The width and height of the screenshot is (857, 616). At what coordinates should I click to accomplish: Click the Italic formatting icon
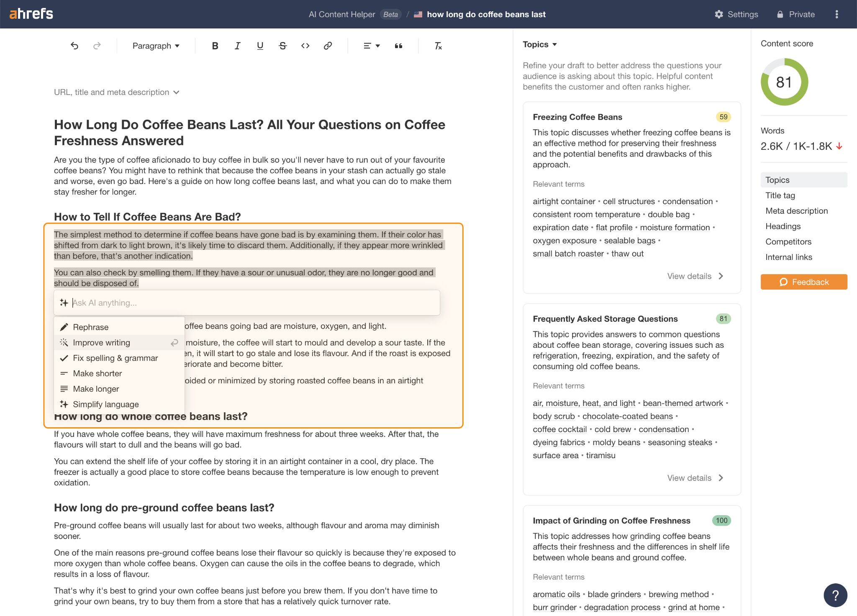click(237, 45)
